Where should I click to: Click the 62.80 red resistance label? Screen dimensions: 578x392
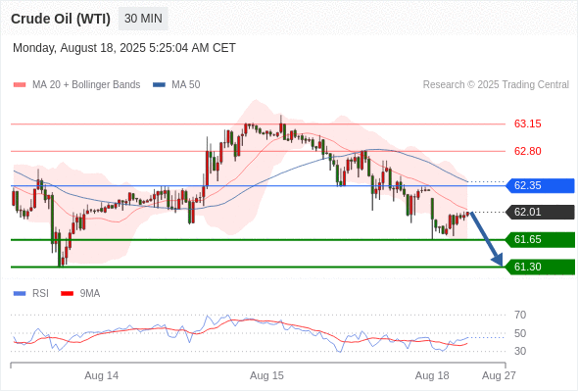point(527,151)
